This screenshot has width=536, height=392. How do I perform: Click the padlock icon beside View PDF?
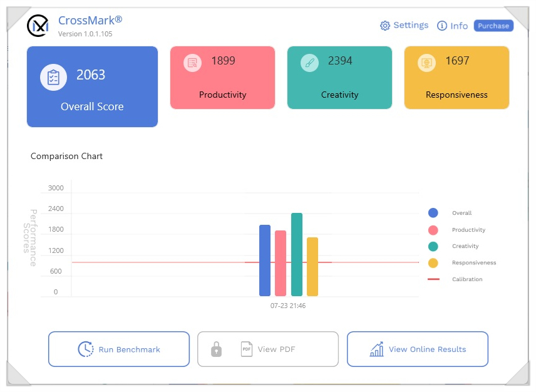point(216,349)
